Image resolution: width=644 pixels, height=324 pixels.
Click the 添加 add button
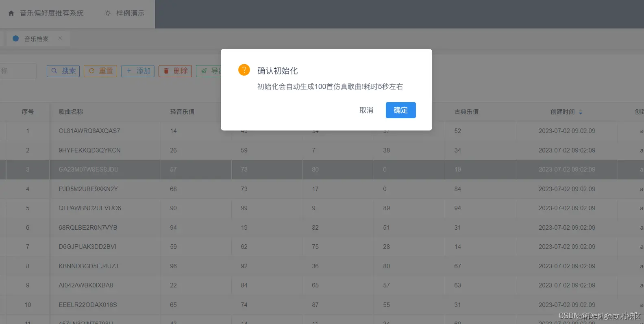point(138,71)
